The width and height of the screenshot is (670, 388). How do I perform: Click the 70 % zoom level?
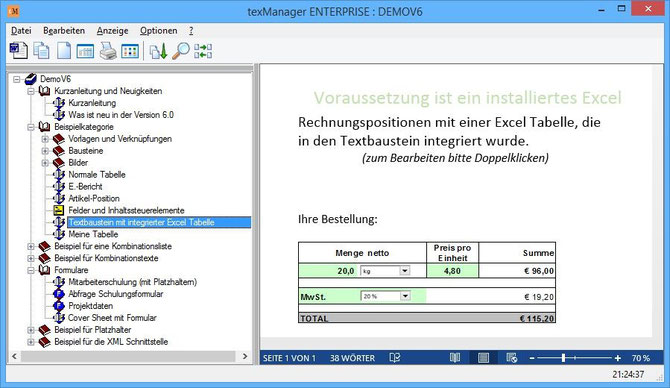tap(641, 358)
